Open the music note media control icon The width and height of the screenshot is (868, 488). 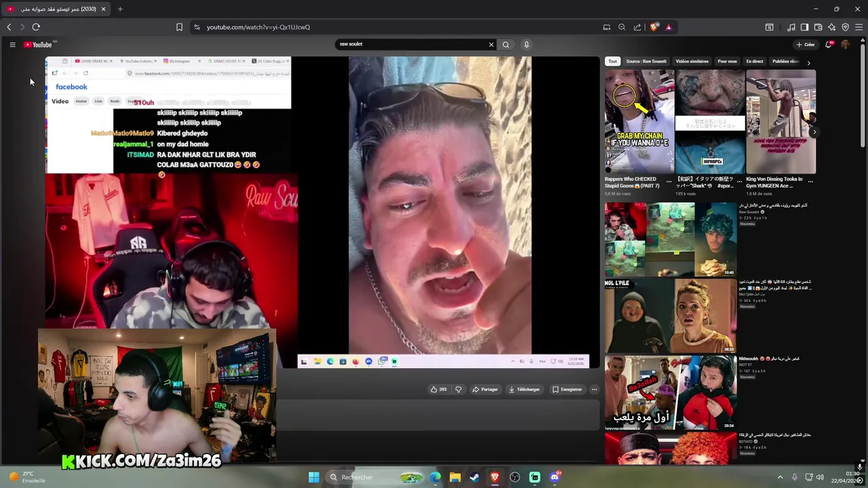tap(791, 27)
